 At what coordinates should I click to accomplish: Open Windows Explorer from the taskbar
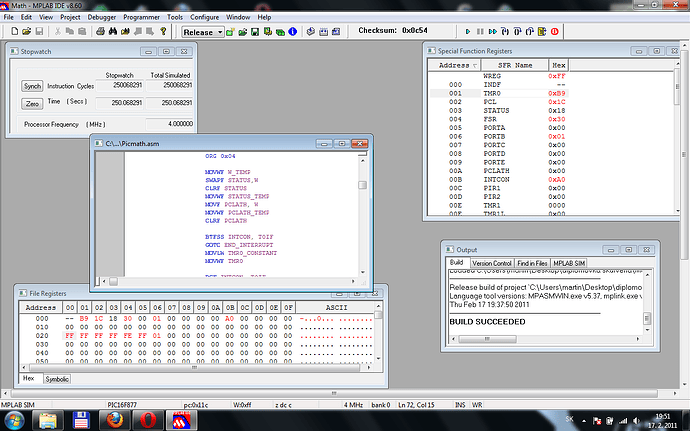pyautogui.click(x=48, y=420)
